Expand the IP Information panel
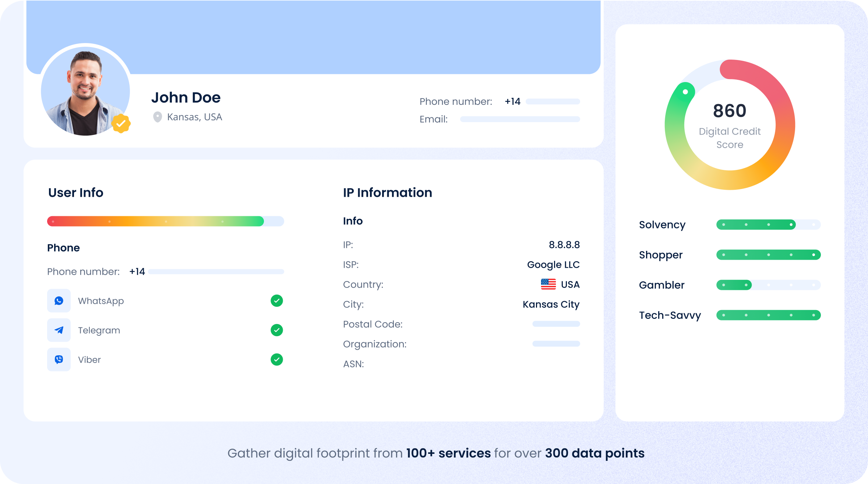The width and height of the screenshot is (868, 484). (387, 192)
